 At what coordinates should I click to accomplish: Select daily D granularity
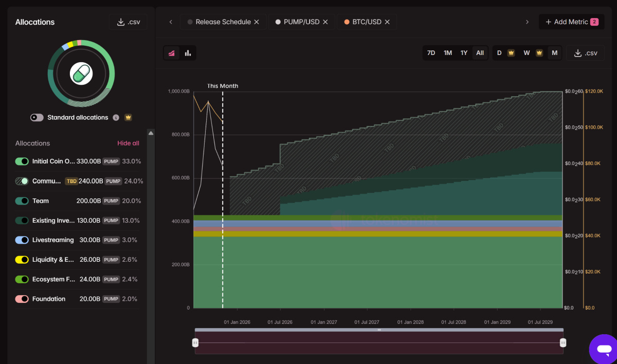(x=499, y=53)
